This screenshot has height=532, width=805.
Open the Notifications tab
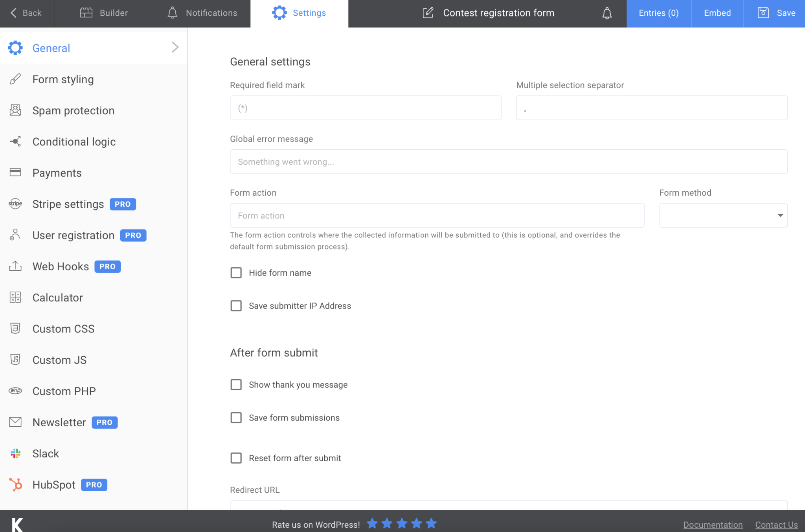(x=211, y=13)
